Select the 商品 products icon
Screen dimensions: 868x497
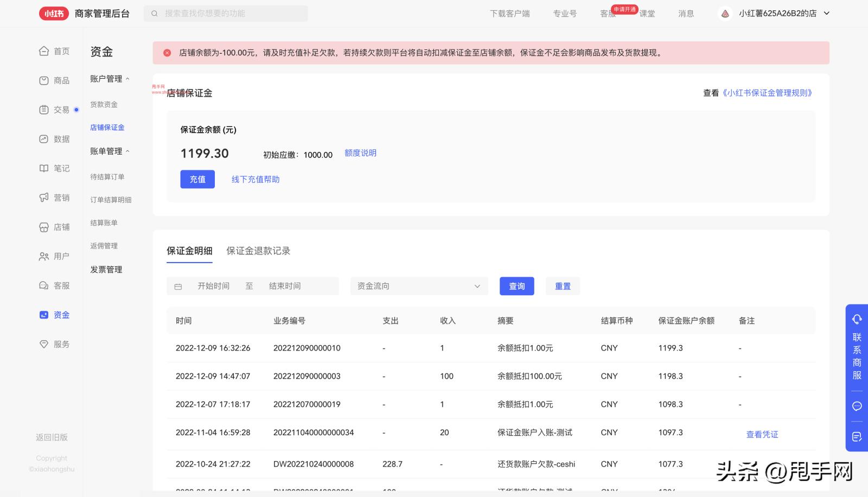[x=44, y=80]
